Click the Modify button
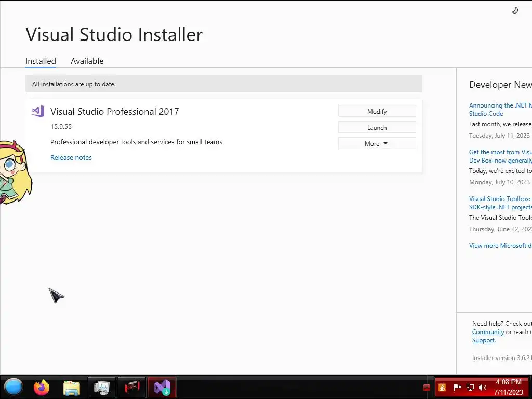Image resolution: width=532 pixels, height=399 pixels. (377, 111)
